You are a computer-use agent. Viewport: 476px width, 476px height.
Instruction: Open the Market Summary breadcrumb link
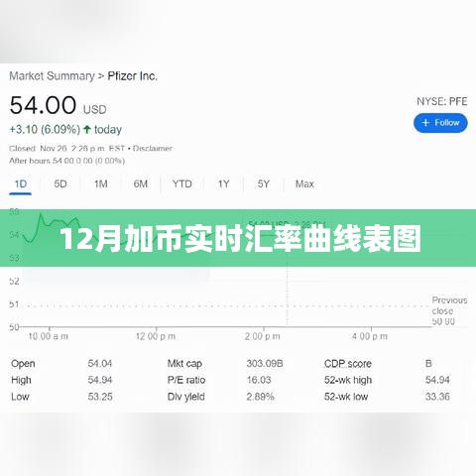[x=52, y=76]
